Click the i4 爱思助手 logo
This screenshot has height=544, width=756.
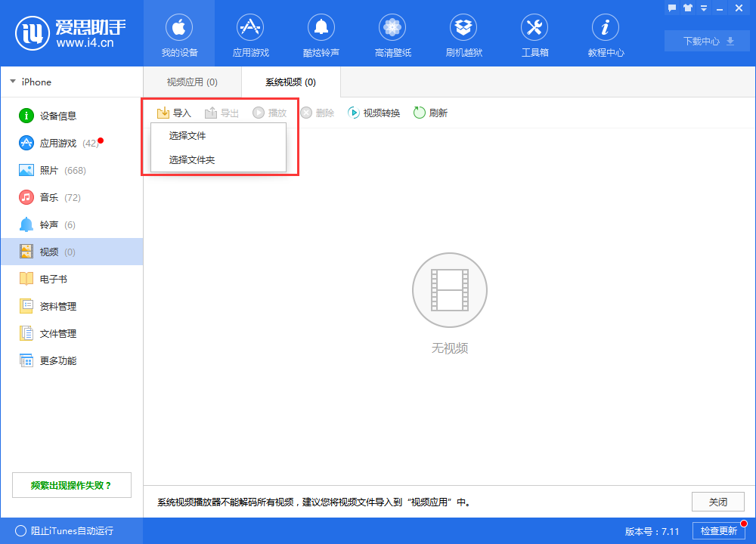[70, 33]
